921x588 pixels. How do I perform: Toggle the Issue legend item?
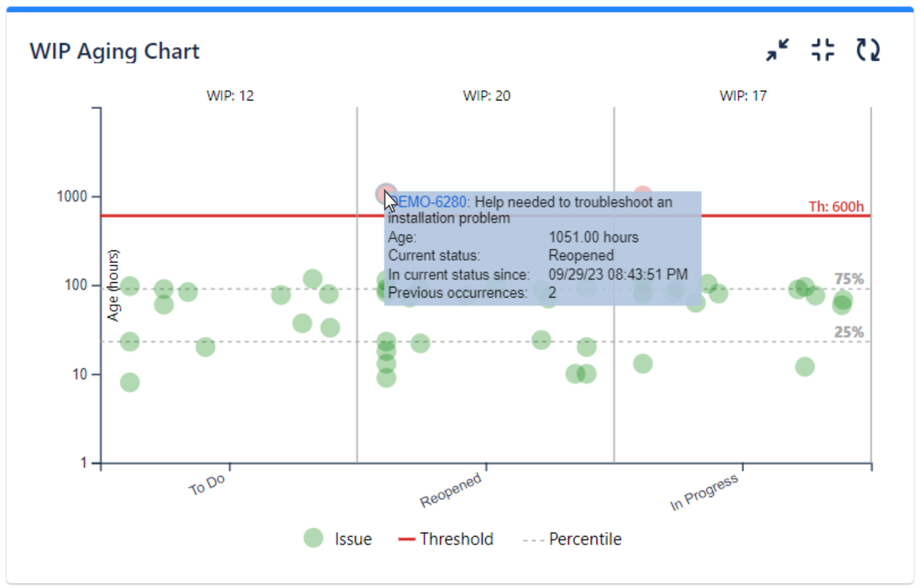point(338,538)
